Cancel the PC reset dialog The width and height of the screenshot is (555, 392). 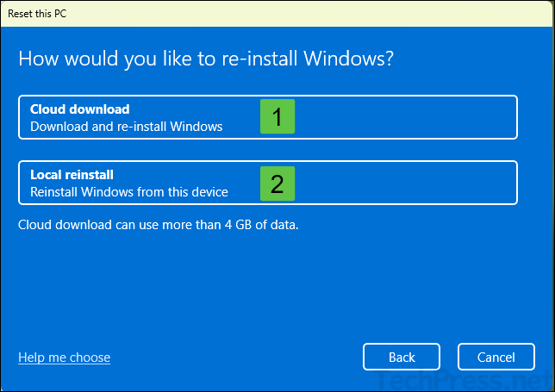click(x=496, y=357)
